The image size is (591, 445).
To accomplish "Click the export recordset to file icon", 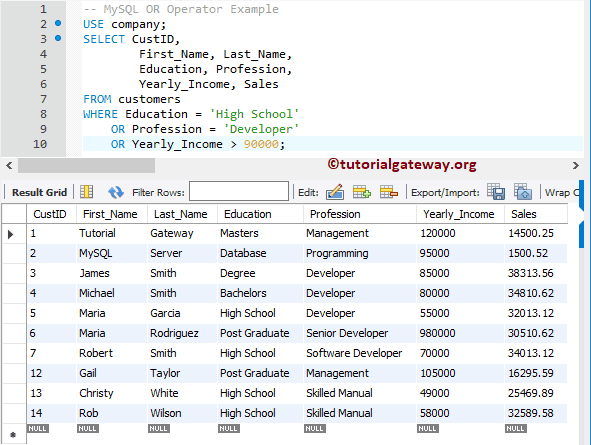I will (x=496, y=192).
